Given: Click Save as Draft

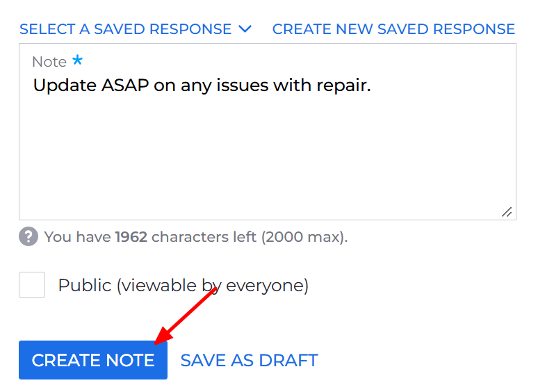Looking at the screenshot, I should point(249,361).
